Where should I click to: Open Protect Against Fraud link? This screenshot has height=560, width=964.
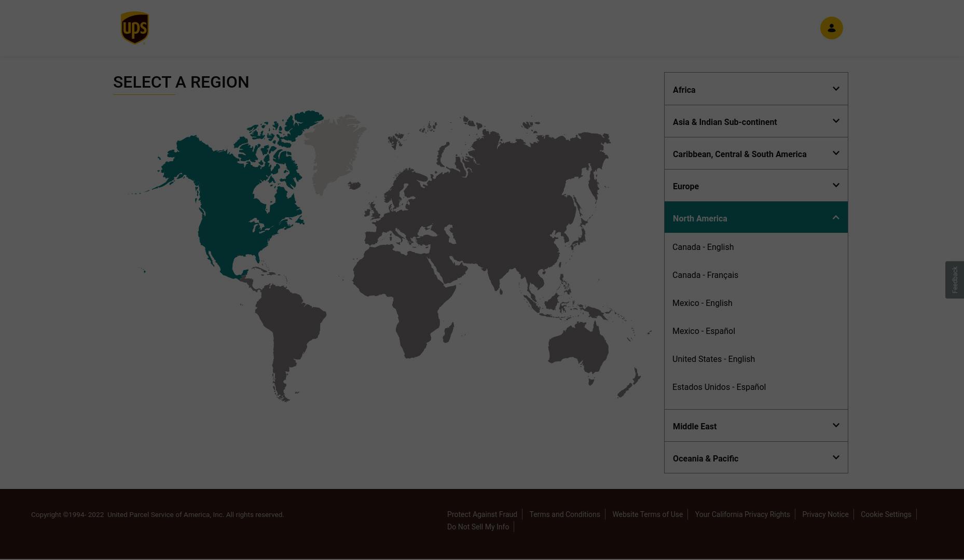(482, 514)
